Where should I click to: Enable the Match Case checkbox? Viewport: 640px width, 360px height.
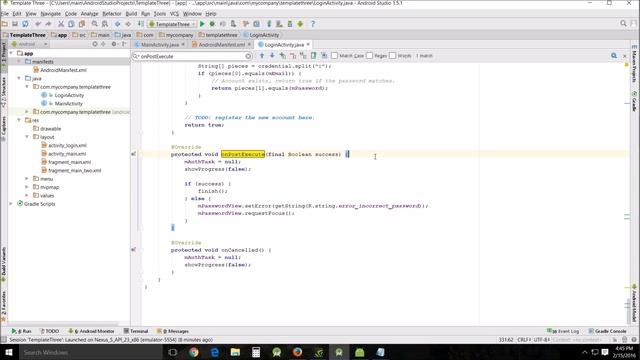coord(334,56)
